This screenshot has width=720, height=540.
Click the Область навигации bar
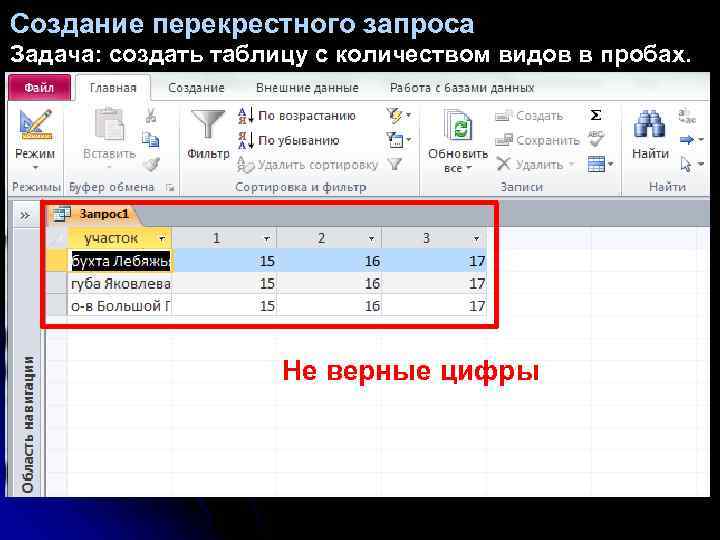click(28, 425)
